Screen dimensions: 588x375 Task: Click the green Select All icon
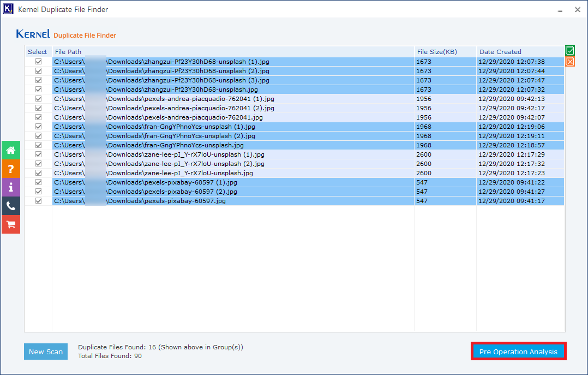pos(569,50)
